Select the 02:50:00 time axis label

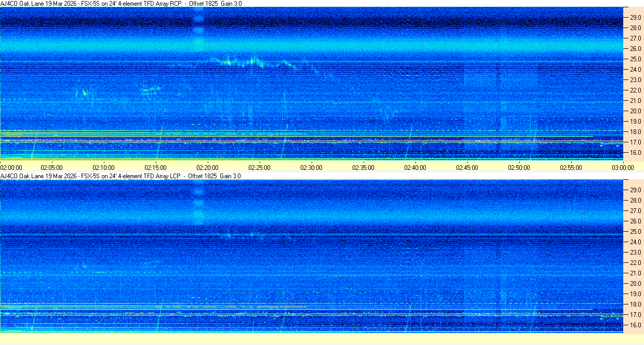point(519,168)
